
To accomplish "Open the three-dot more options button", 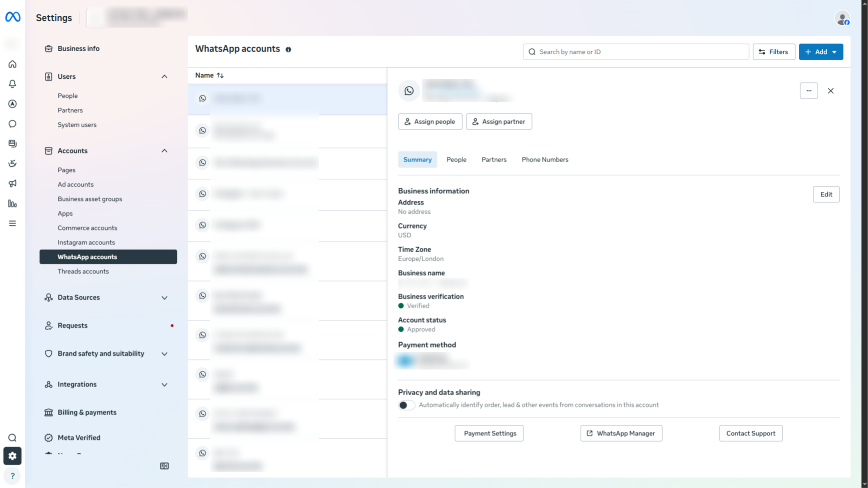I will [x=809, y=91].
